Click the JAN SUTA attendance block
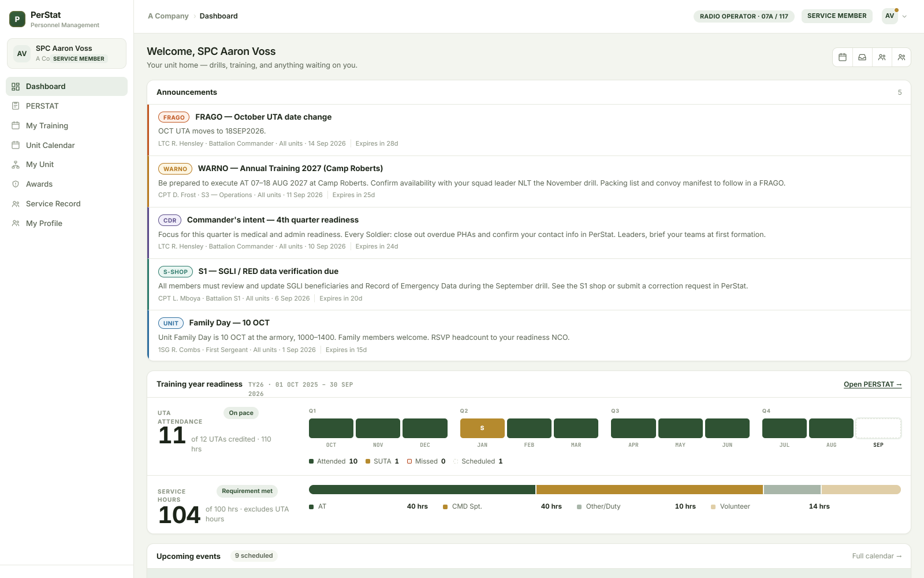Viewport: 924px width, 578px height. click(x=482, y=428)
